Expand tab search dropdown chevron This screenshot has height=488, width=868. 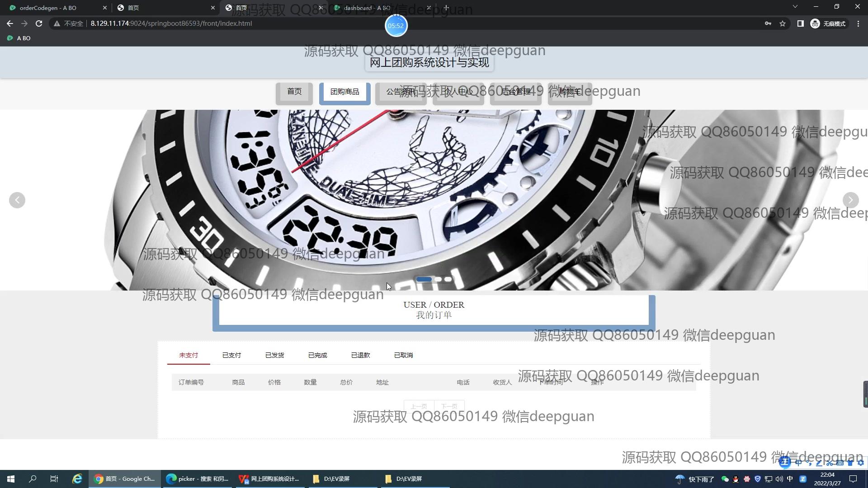coord(795,7)
